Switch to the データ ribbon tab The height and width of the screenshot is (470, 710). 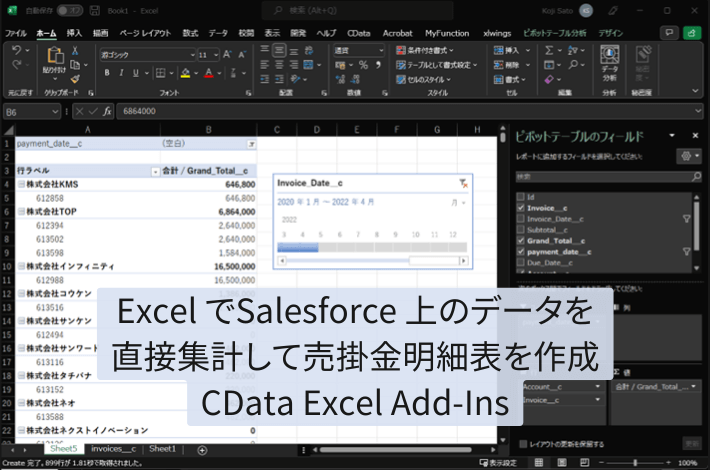[x=218, y=33]
